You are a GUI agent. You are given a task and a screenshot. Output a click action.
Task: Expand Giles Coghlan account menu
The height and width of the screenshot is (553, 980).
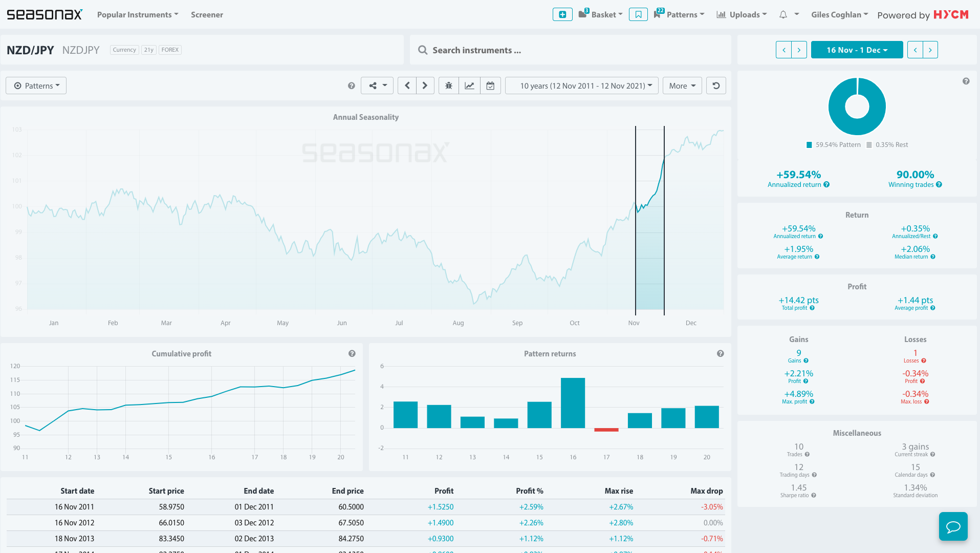(x=840, y=14)
